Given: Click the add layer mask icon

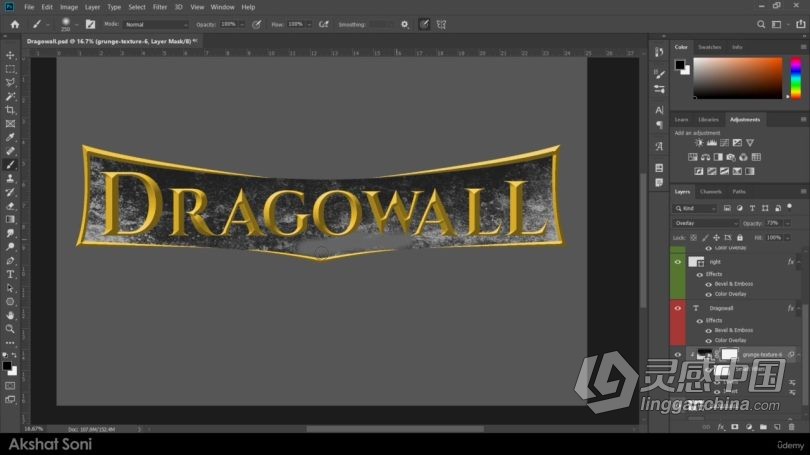Looking at the screenshot, I should [x=735, y=427].
